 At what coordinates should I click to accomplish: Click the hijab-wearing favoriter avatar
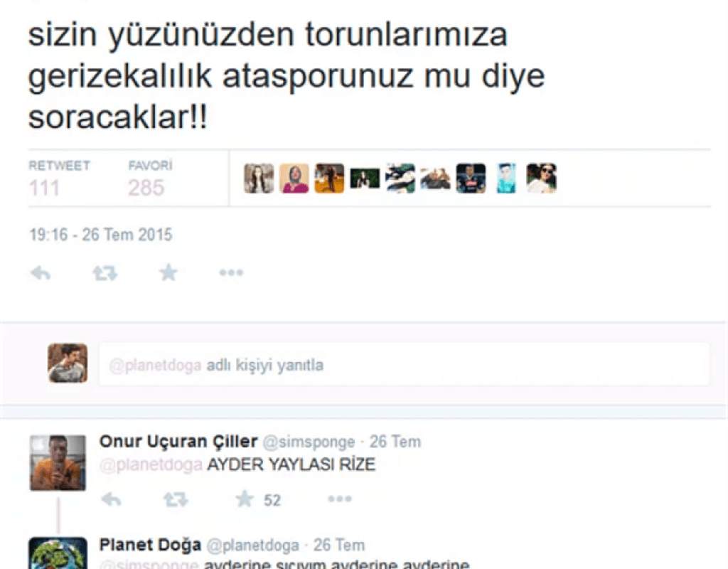click(x=294, y=179)
